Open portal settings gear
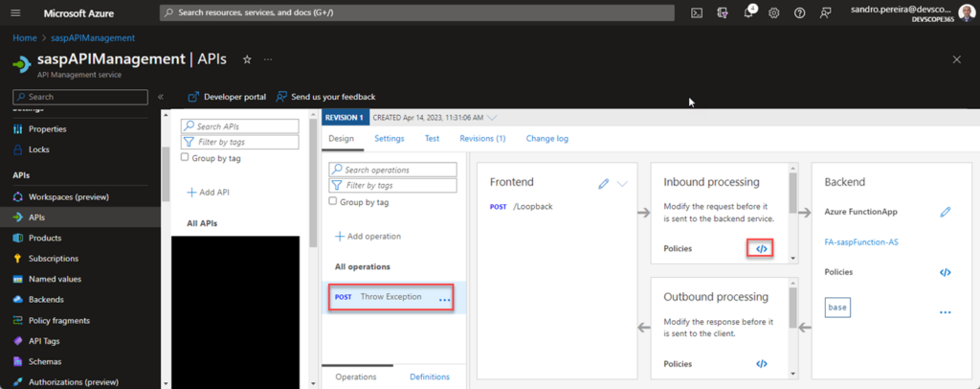Image resolution: width=980 pixels, height=389 pixels. tap(774, 12)
